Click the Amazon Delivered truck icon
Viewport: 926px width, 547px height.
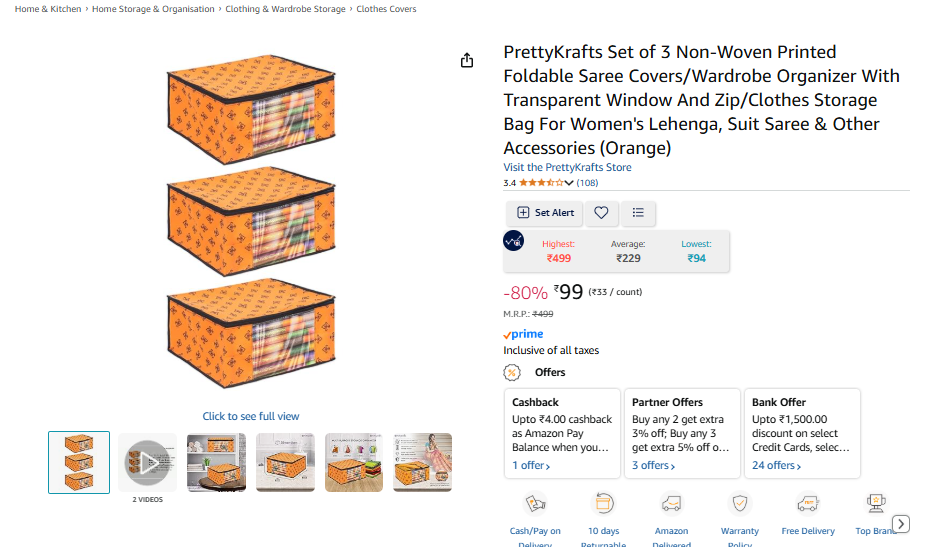point(672,504)
